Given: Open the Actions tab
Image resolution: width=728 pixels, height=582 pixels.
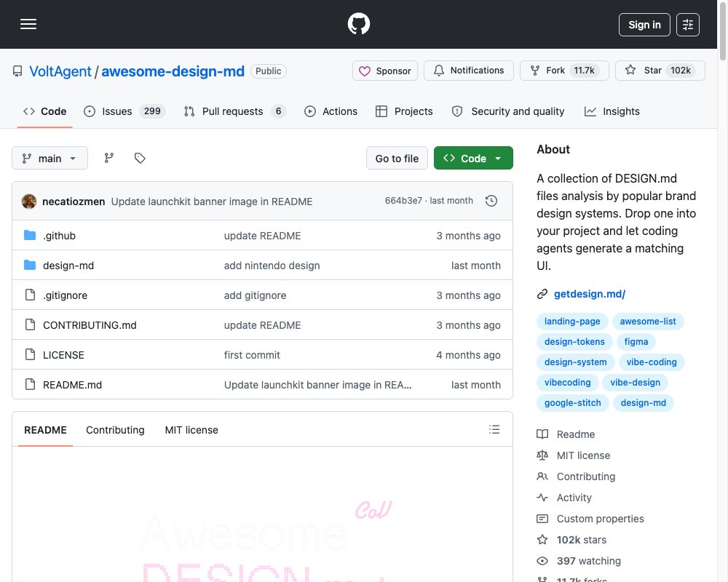Looking at the screenshot, I should click(x=331, y=111).
